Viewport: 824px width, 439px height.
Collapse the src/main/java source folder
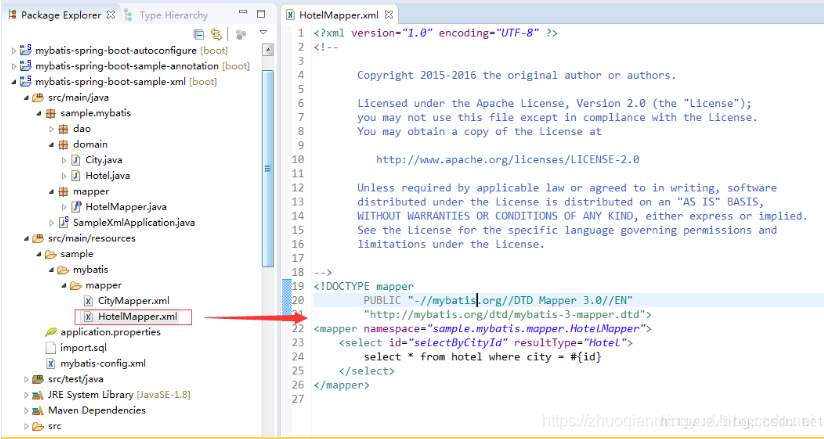click(26, 98)
